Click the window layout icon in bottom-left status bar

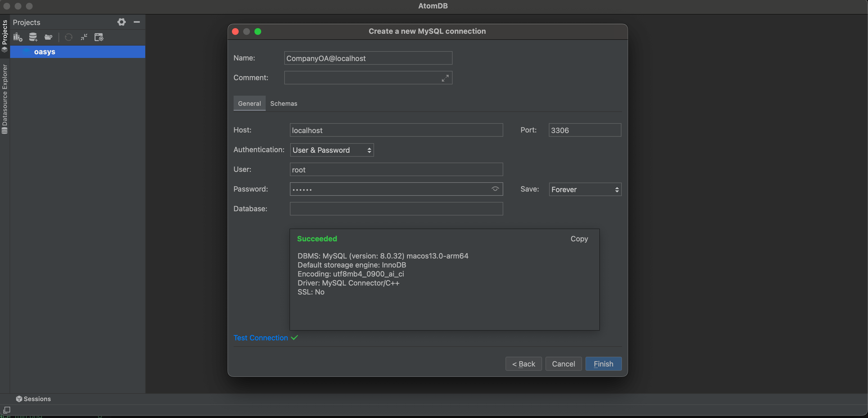pyautogui.click(x=7, y=410)
